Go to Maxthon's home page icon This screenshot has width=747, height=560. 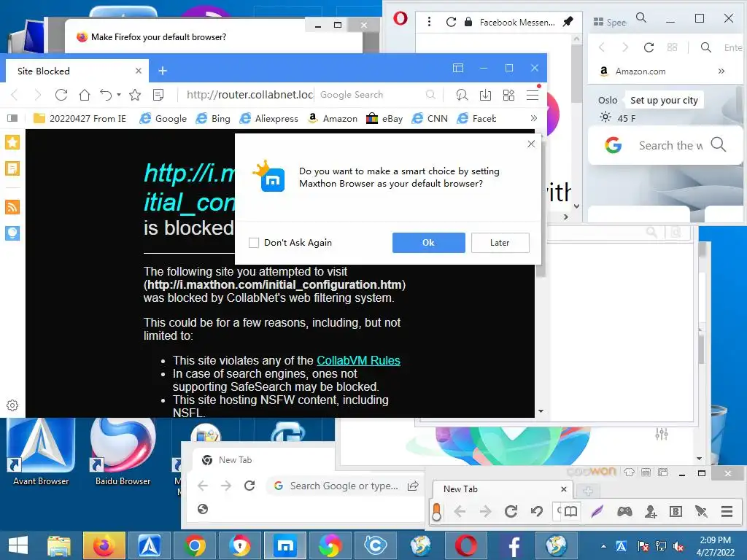(85, 95)
